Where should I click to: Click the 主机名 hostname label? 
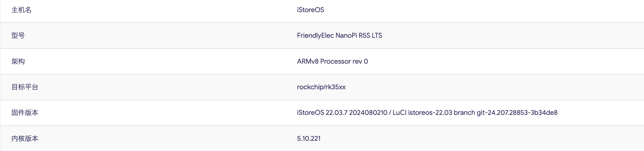click(21, 10)
